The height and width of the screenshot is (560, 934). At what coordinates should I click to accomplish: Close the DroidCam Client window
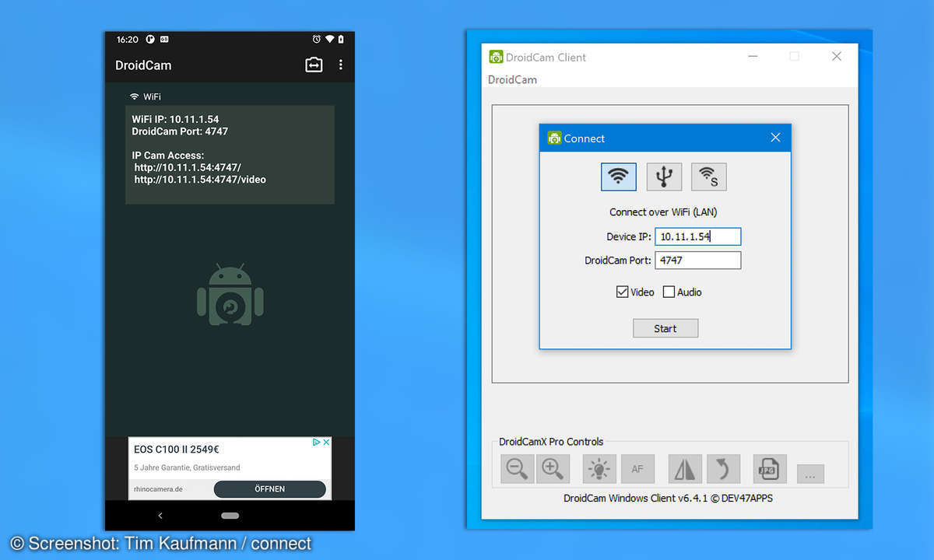pyautogui.click(x=837, y=56)
